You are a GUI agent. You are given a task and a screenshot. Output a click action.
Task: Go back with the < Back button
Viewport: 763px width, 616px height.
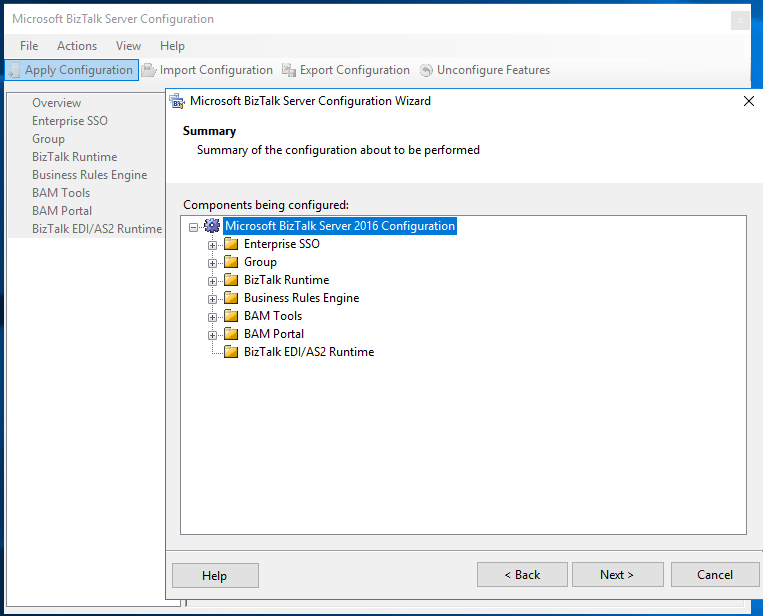(522, 575)
